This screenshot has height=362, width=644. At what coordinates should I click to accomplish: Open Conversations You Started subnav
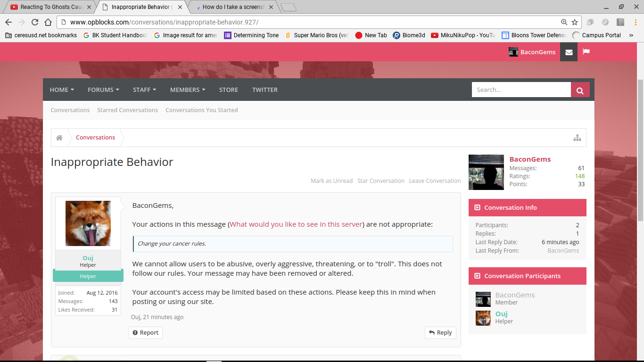pyautogui.click(x=201, y=110)
